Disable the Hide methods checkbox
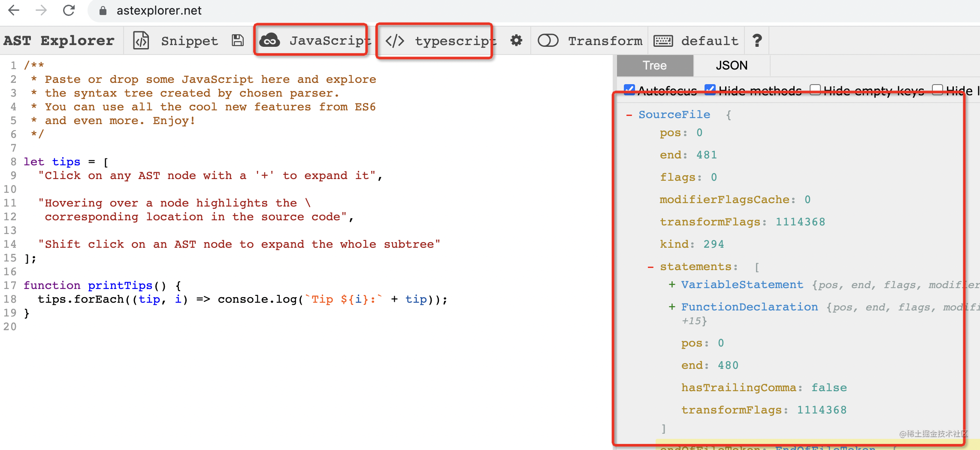Viewport: 980px width, 450px height. (x=710, y=90)
